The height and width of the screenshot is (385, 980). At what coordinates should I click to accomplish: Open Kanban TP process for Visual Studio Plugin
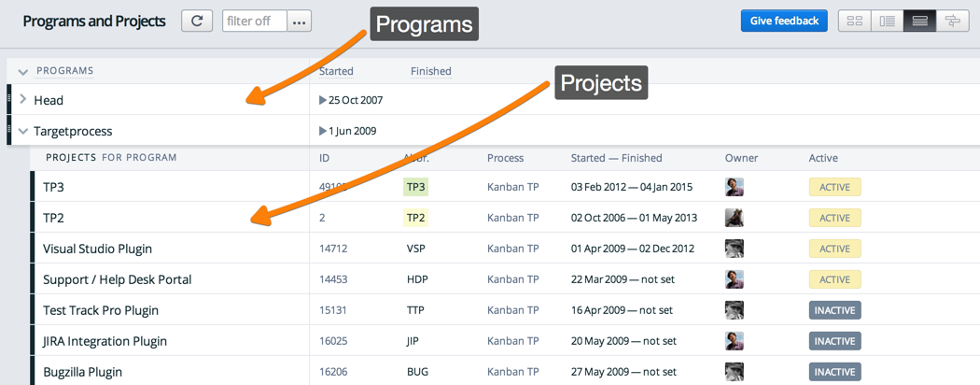[513, 249]
